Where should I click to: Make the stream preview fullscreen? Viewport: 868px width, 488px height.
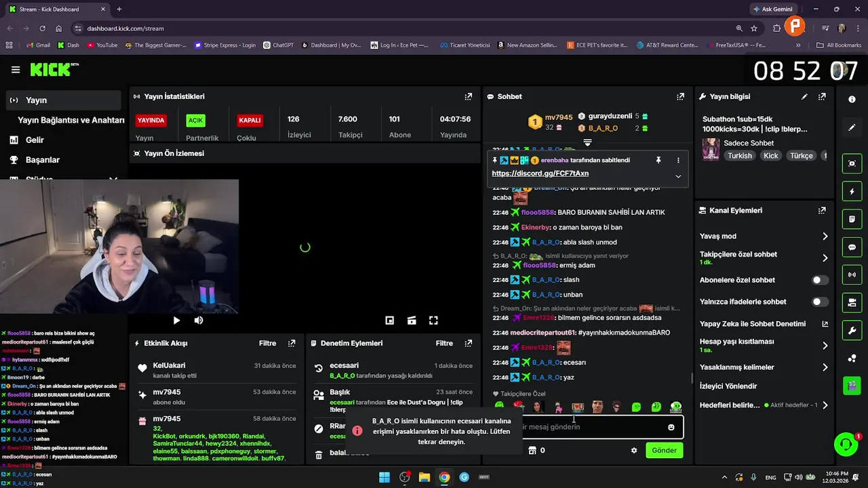coord(433,321)
